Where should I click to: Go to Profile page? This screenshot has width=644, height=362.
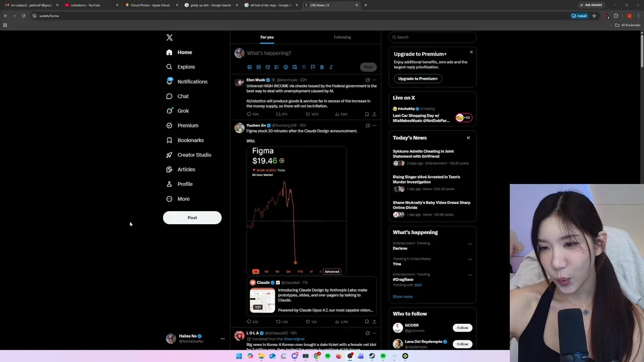179,184
